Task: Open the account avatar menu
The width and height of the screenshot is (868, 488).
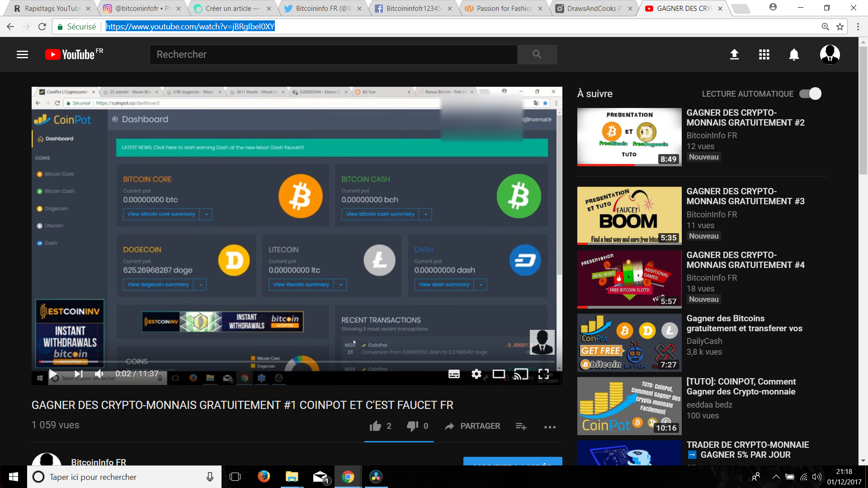Action: point(830,54)
